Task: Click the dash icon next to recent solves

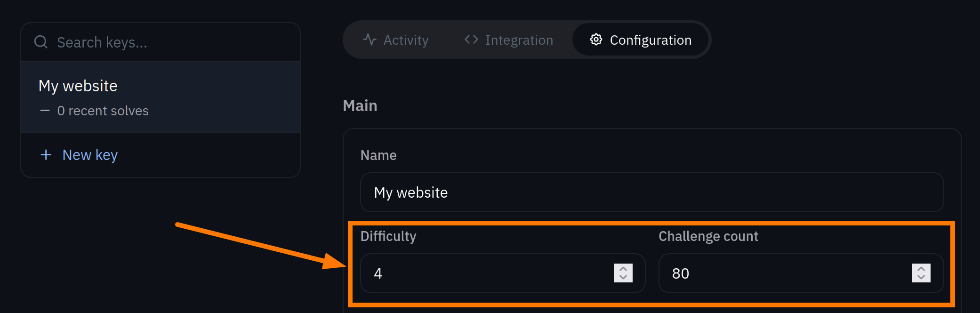Action: pos(44,110)
